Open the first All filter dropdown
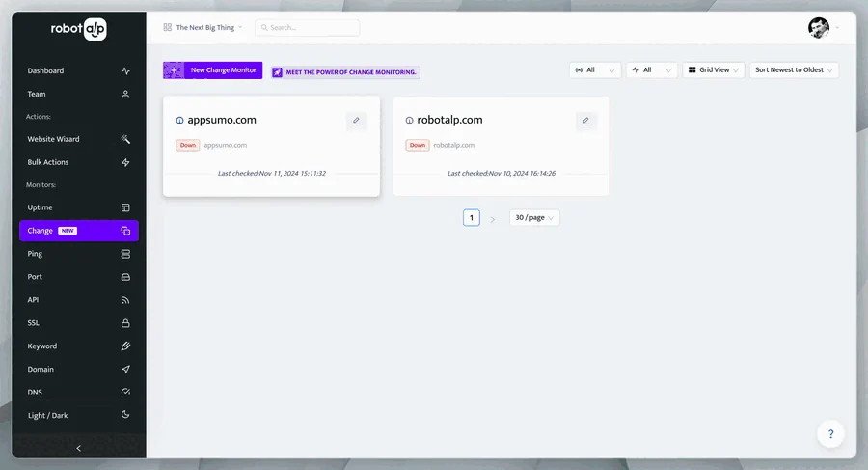The height and width of the screenshot is (470, 868). (x=595, y=69)
